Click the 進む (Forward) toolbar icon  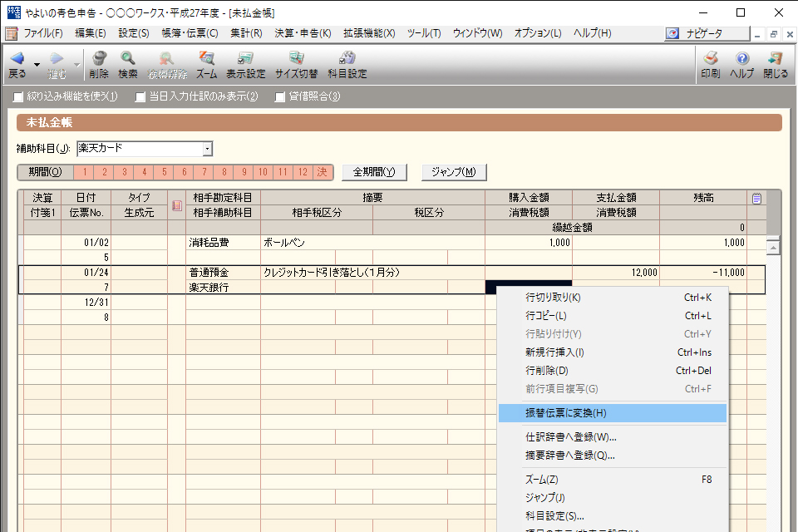click(57, 65)
